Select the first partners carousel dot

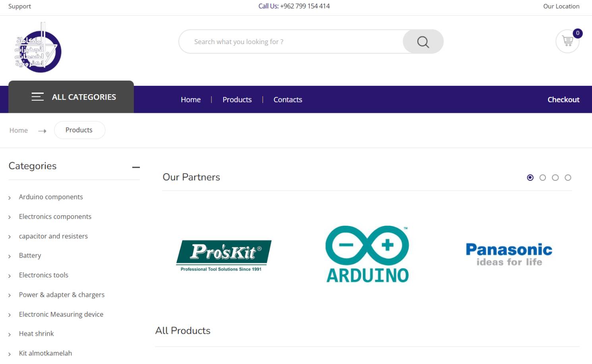pos(530,178)
